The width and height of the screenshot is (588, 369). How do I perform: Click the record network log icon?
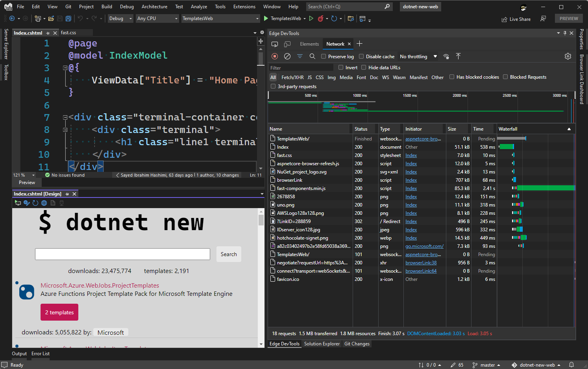275,56
